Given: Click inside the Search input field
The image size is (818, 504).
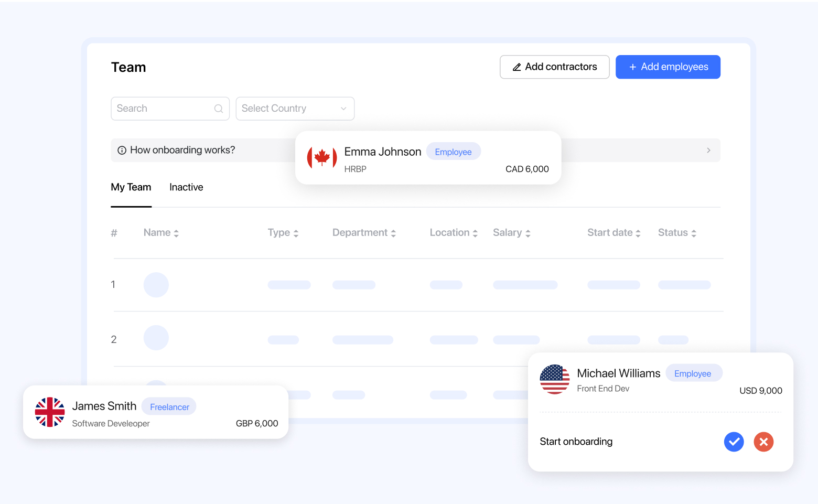Looking at the screenshot, I should point(163,109).
